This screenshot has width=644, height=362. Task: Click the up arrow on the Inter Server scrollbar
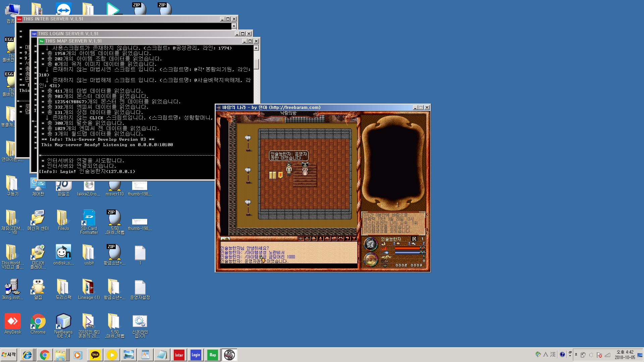(x=234, y=26)
